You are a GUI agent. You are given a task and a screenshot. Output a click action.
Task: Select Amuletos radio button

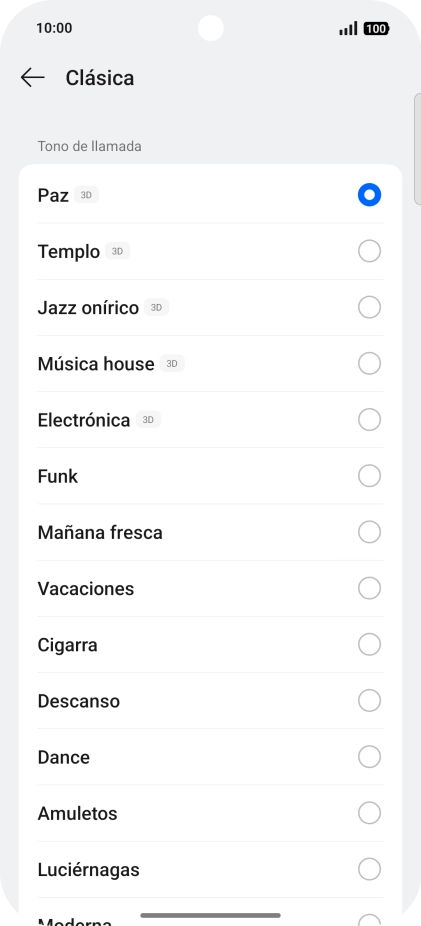(x=370, y=813)
